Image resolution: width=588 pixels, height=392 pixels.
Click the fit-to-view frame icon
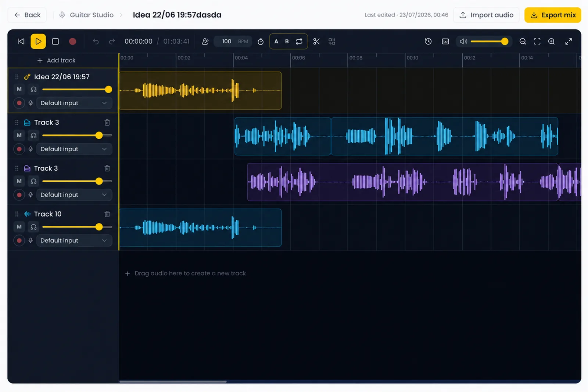537,41
